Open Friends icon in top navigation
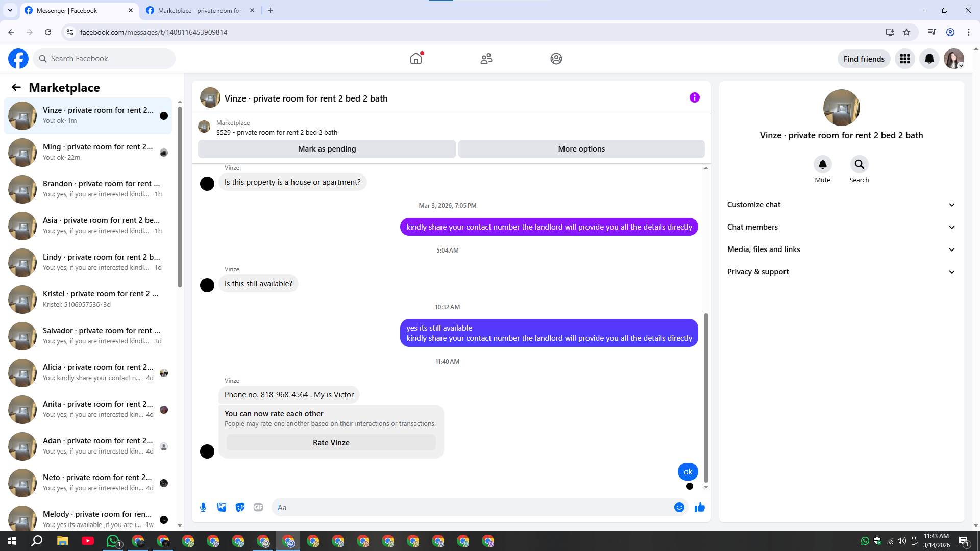Viewport: 980px width, 551px height. point(486,59)
